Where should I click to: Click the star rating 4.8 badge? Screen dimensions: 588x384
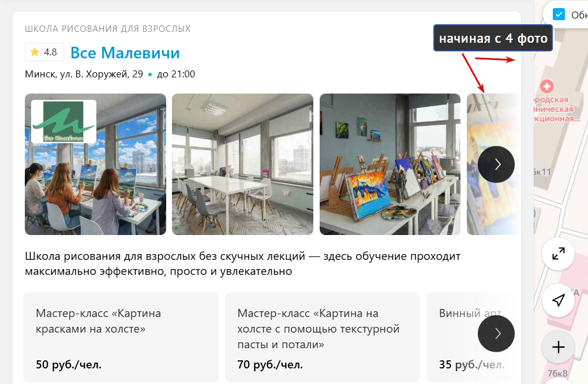tap(44, 52)
